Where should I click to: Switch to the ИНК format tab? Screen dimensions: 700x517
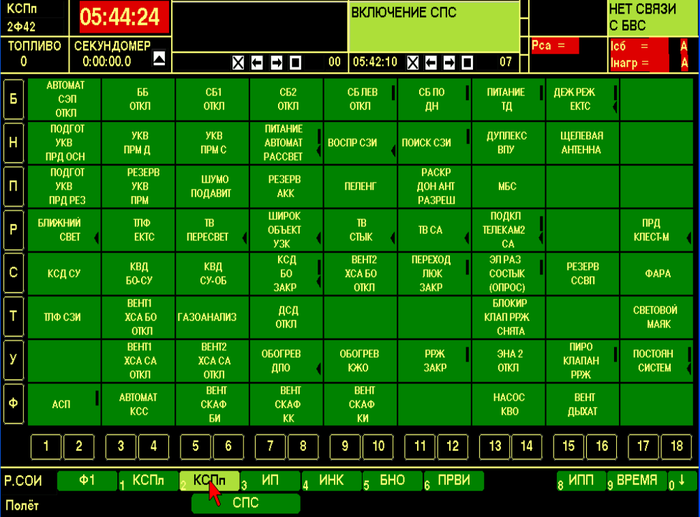(331, 481)
